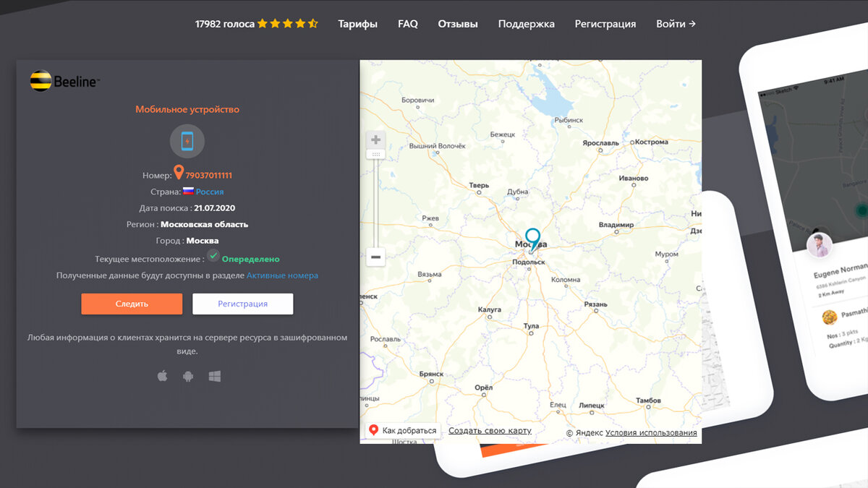Open the Отзывы menu item
The width and height of the screenshot is (868, 488).
pos(458,24)
